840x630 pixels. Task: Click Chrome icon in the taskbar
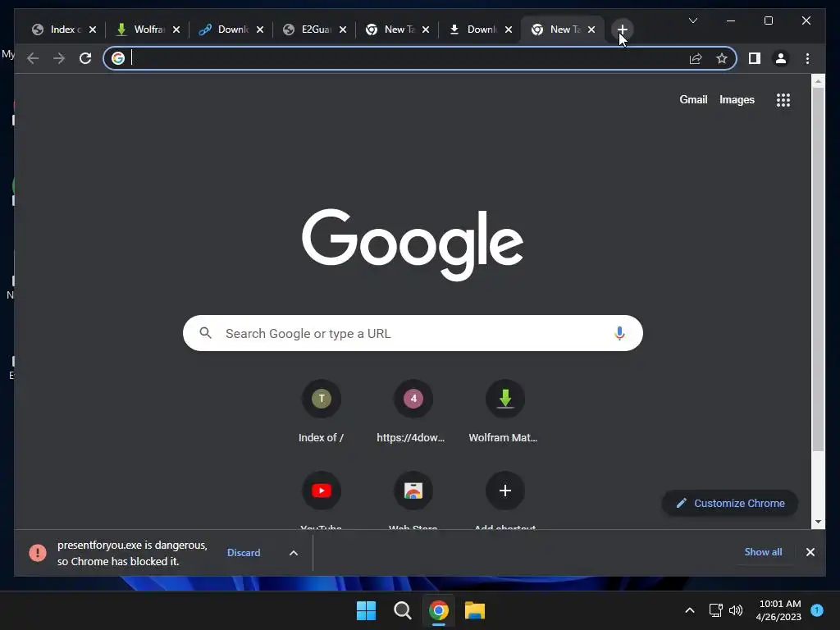coord(438,610)
